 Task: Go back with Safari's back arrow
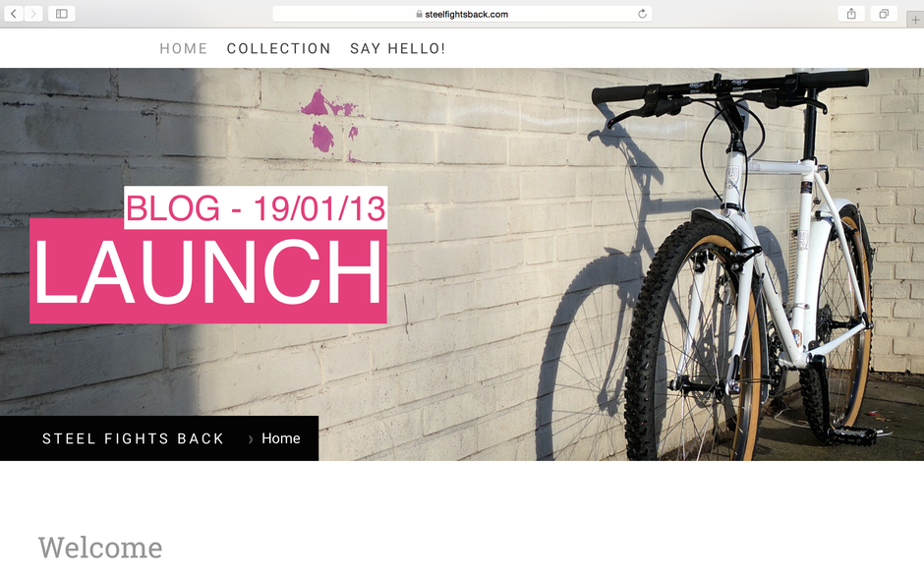tap(14, 14)
